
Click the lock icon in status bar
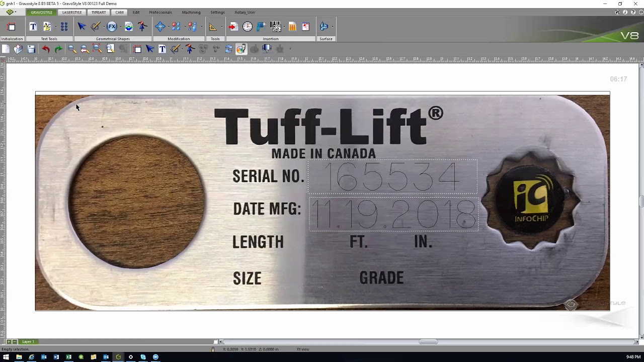tap(213, 349)
